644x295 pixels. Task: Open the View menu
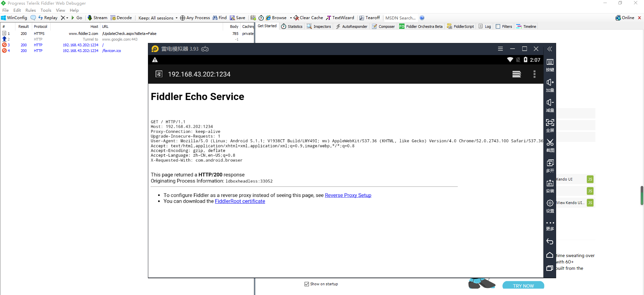point(60,10)
